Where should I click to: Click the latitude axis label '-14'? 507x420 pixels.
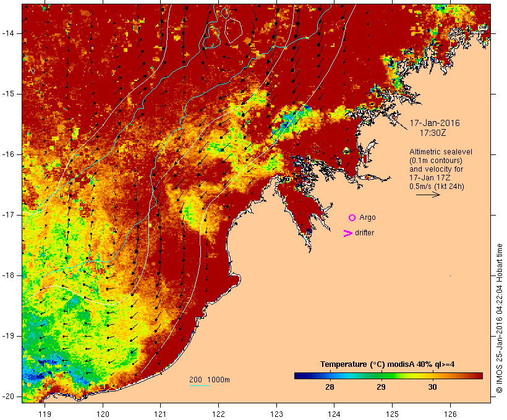pos(8,33)
